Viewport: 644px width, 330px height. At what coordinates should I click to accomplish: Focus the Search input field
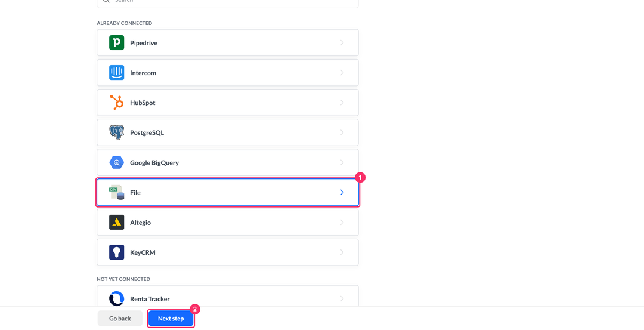pyautogui.click(x=228, y=2)
